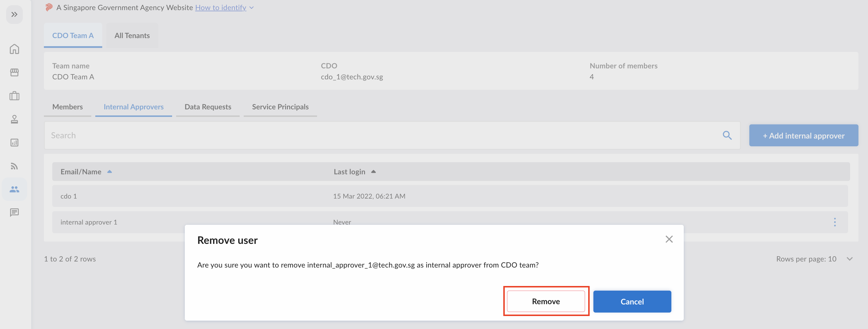
Task: Click the magnifier search icon
Action: 727,135
